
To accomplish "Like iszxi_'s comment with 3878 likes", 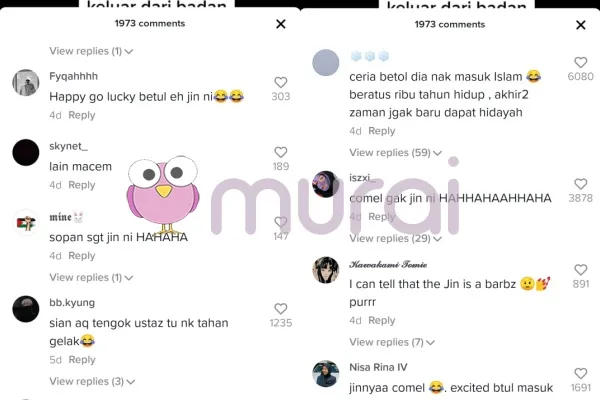I will [580, 184].
